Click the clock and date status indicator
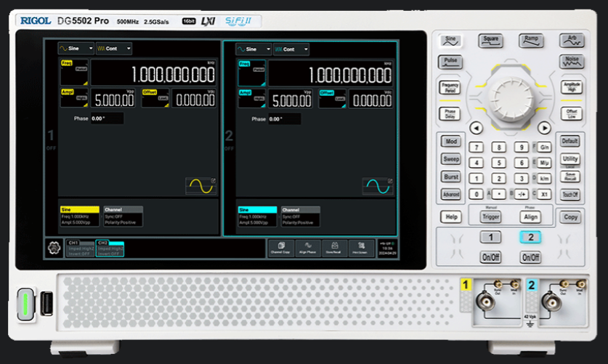The image size is (608, 364). (387, 248)
